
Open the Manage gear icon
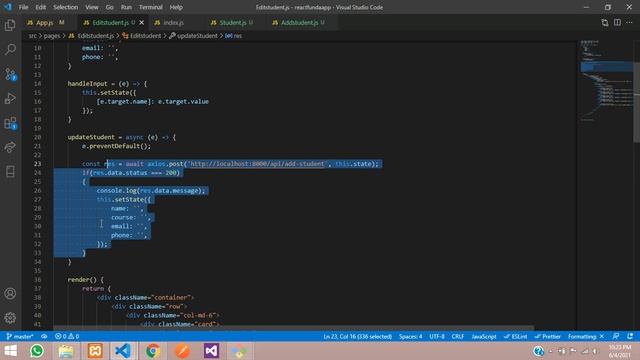pos(10,318)
